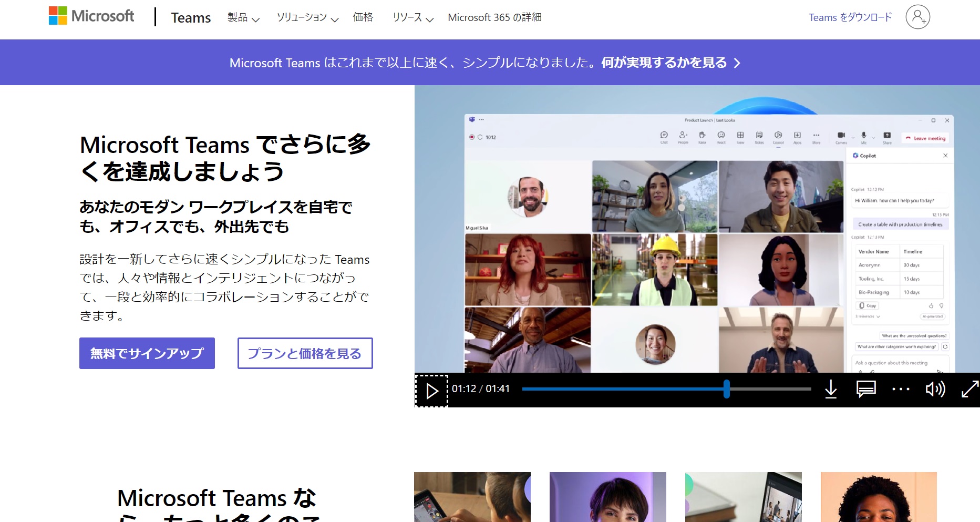Show captions using the speech-bubble icon
The height and width of the screenshot is (522, 980).
coord(865,389)
